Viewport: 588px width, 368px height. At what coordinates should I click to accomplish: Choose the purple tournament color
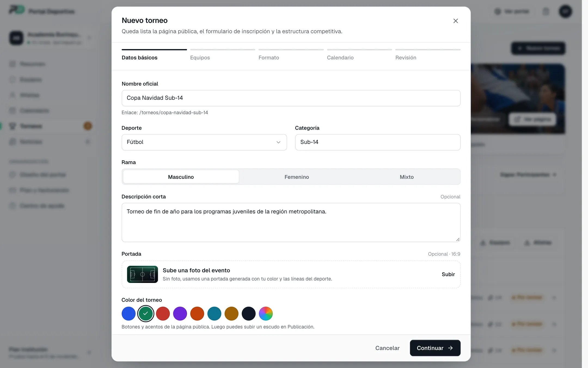coord(180,313)
